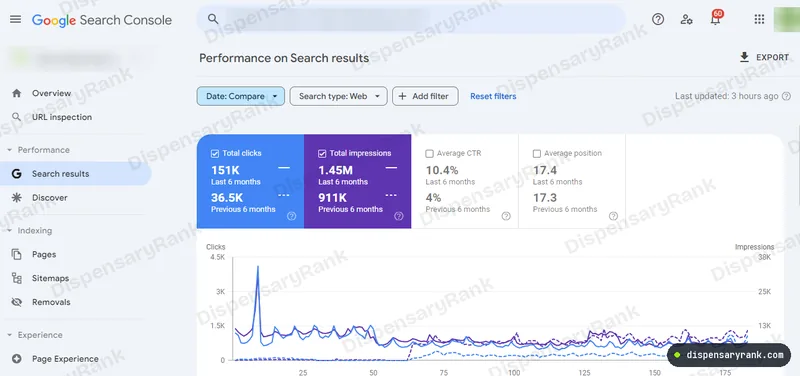The image size is (800, 376).
Task: Click in the URL inspect search field
Action: coord(411,19)
